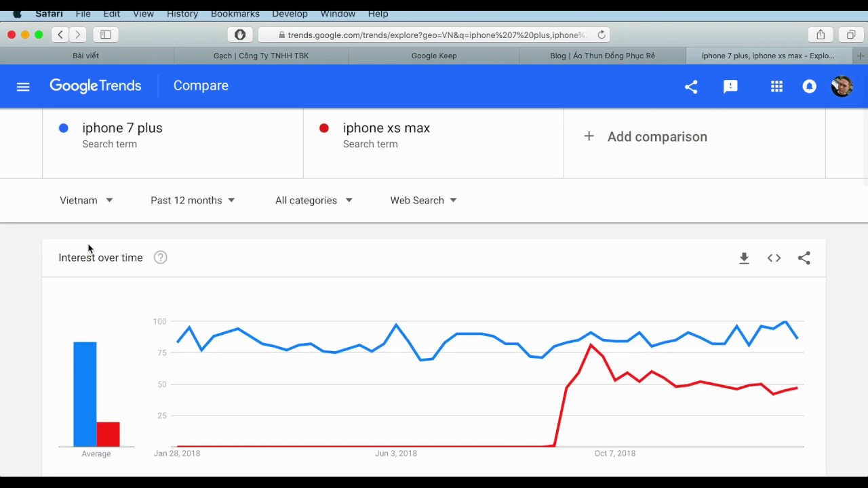Image resolution: width=868 pixels, height=488 pixels.
Task: Expand the Past 12 months dropdown
Action: pyautogui.click(x=193, y=201)
